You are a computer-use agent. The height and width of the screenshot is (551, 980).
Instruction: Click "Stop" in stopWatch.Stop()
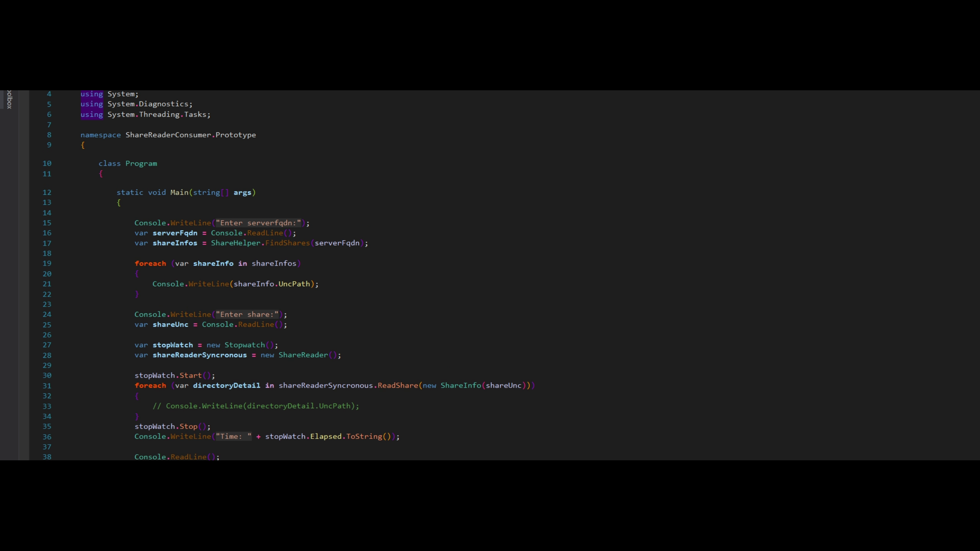[188, 427]
